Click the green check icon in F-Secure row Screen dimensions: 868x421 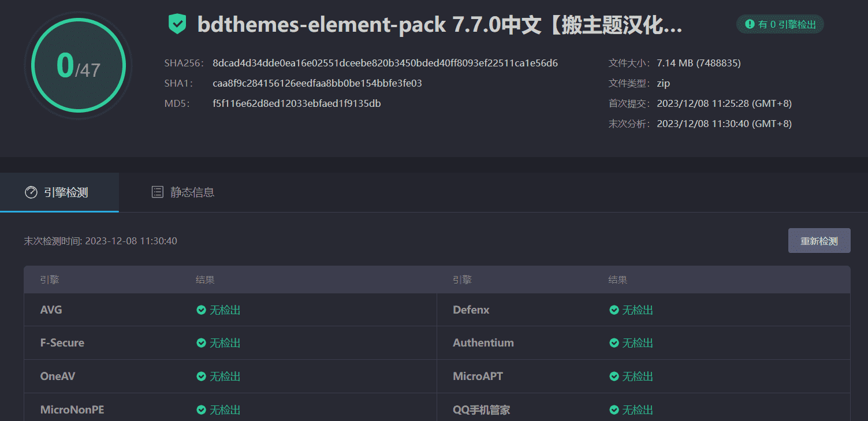tap(201, 343)
